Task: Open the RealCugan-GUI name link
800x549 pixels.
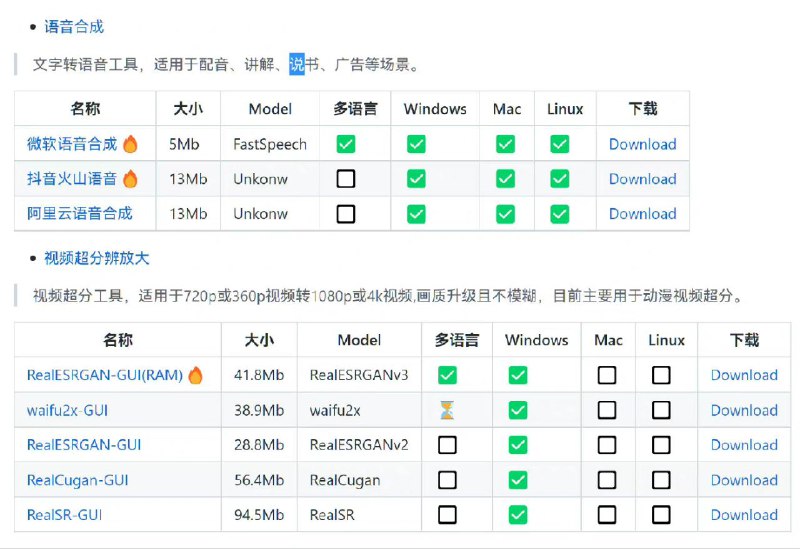Action: (x=77, y=480)
